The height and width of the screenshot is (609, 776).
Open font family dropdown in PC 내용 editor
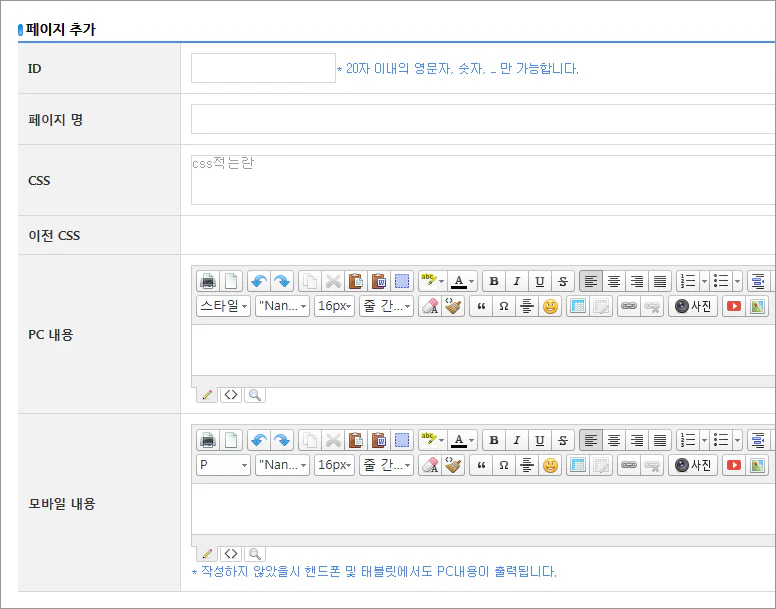click(x=283, y=306)
